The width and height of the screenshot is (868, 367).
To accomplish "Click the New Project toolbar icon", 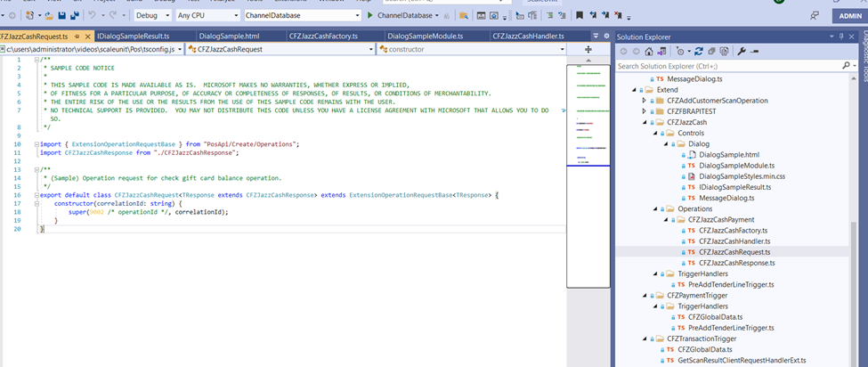I will (x=30, y=15).
